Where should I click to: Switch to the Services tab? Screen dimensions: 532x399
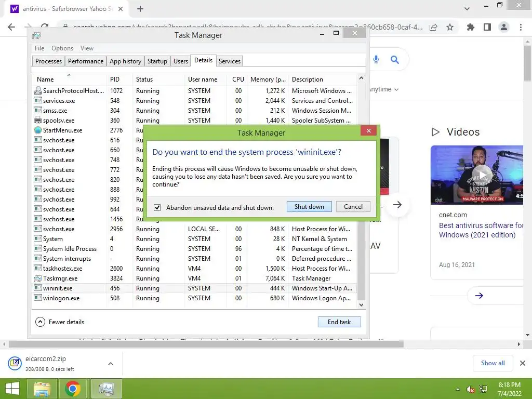[229, 61]
